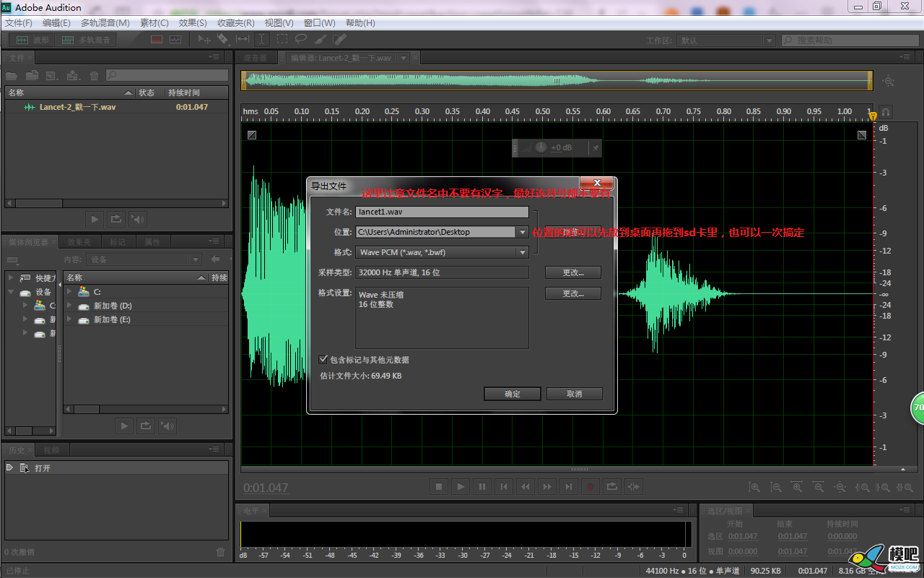The image size is (924, 578).
Task: Click the trash icon in Files panel
Action: 94,75
